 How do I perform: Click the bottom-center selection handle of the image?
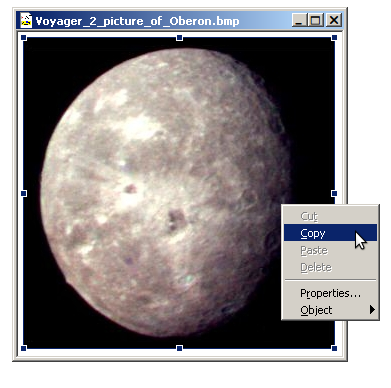click(x=179, y=348)
